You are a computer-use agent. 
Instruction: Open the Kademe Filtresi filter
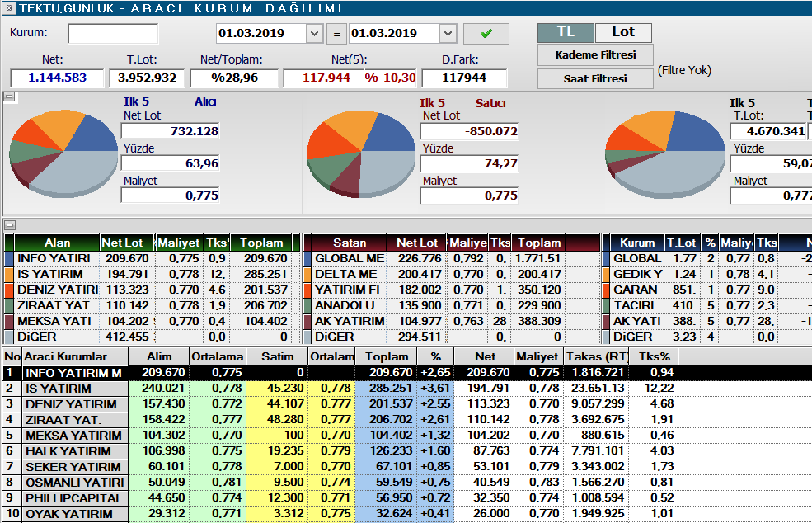595,55
